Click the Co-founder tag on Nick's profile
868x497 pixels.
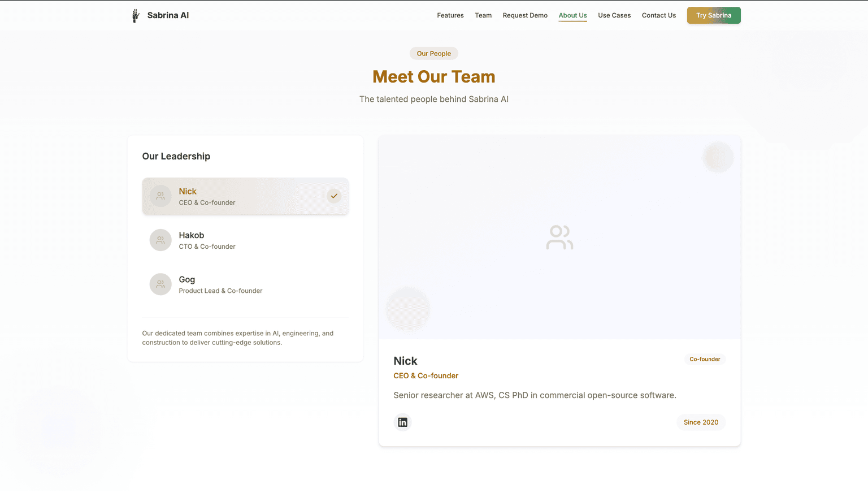705,359
